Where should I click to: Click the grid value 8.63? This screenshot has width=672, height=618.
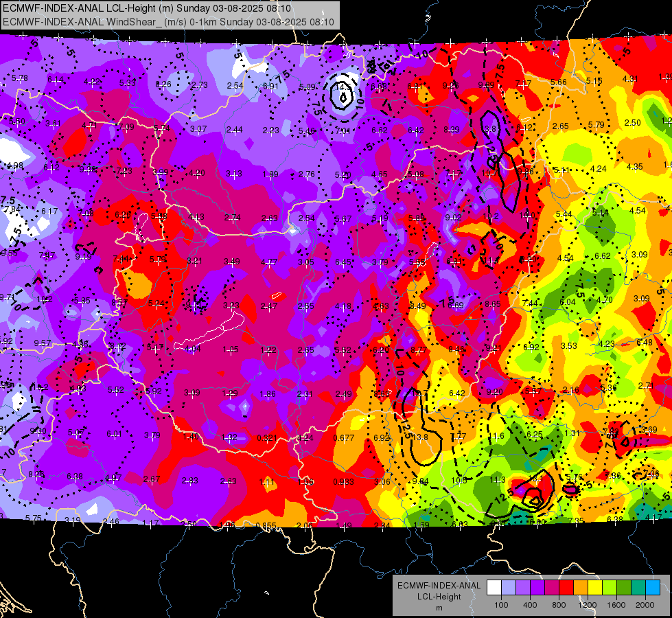[382, 393]
